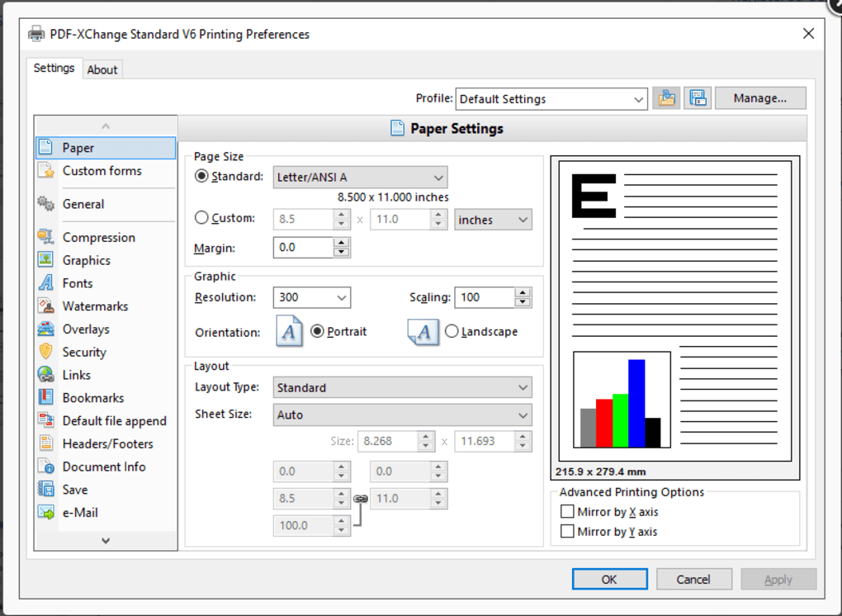Click the Headers/Footers sidebar icon
Viewport: 842px width, 616px height.
[x=46, y=444]
